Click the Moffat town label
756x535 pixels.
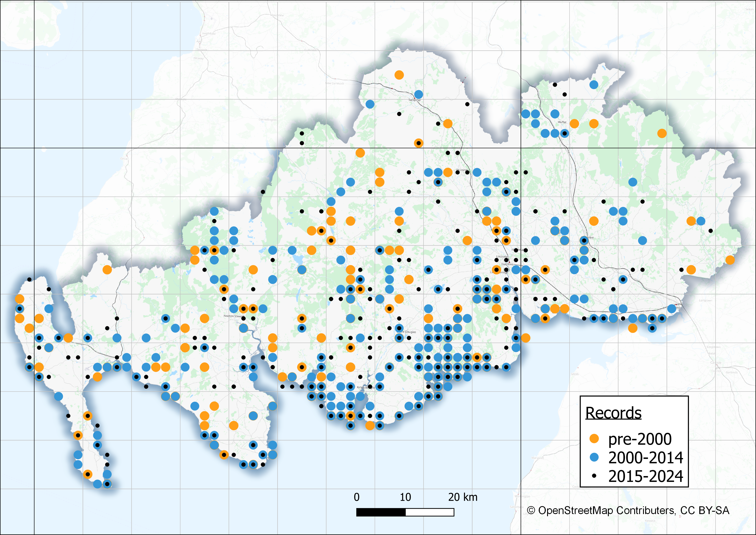[562, 122]
